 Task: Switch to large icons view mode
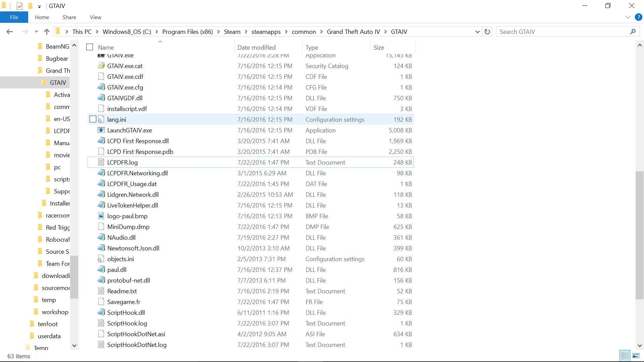[636, 356]
